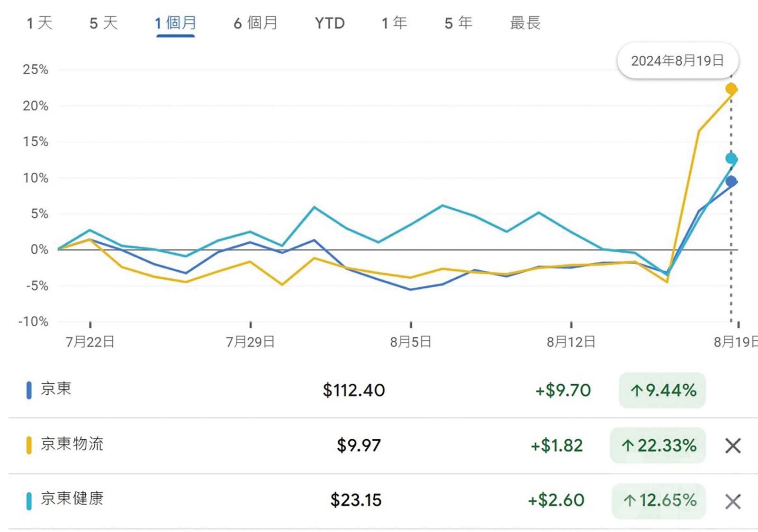The width and height of the screenshot is (758, 532).
Task: Click the -10% y-axis label
Action: click(x=33, y=322)
